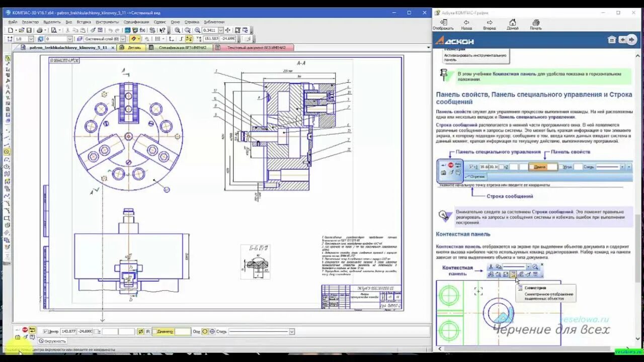Open the Окно menu
The height and width of the screenshot is (362, 644).
pyautogui.click(x=175, y=22)
